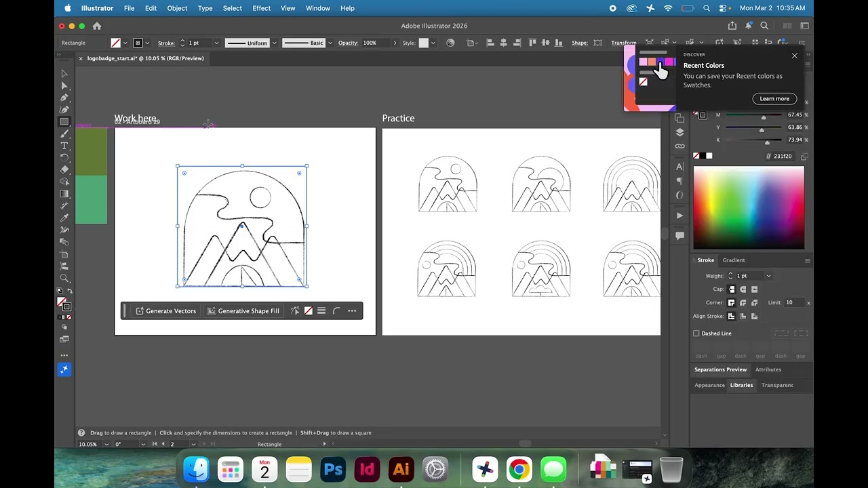Click Learn more in Recent Colors popup
Image resolution: width=868 pixels, height=488 pixels.
click(774, 99)
